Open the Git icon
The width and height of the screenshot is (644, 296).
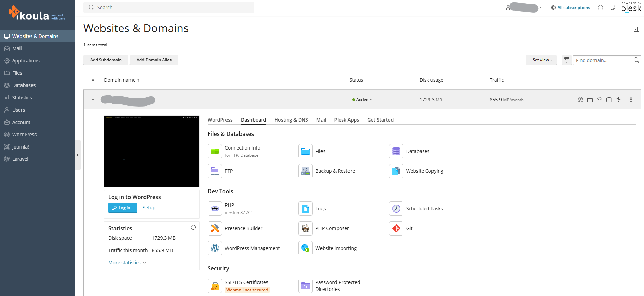396,228
